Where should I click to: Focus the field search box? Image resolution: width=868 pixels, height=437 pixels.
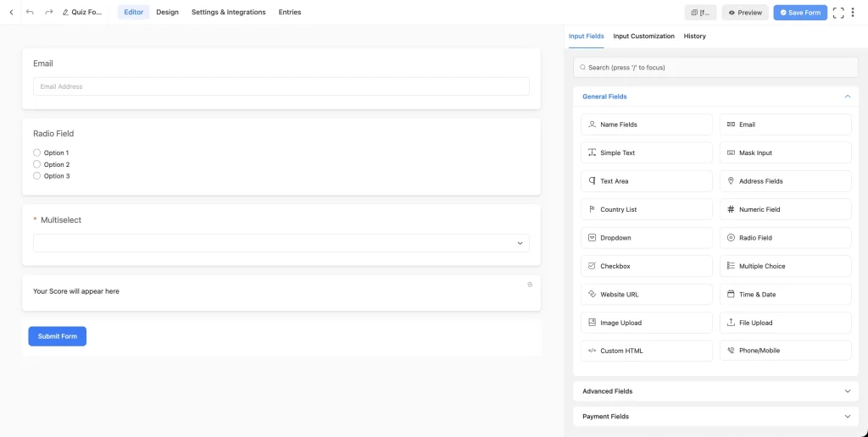[x=715, y=68]
